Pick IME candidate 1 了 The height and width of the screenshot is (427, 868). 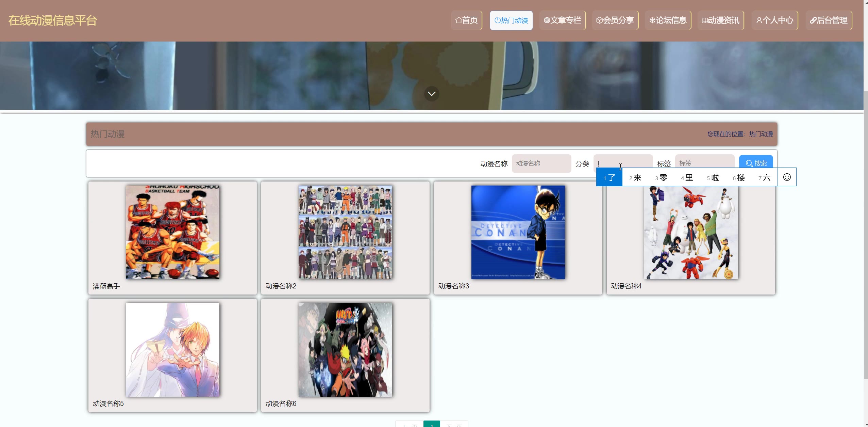609,177
